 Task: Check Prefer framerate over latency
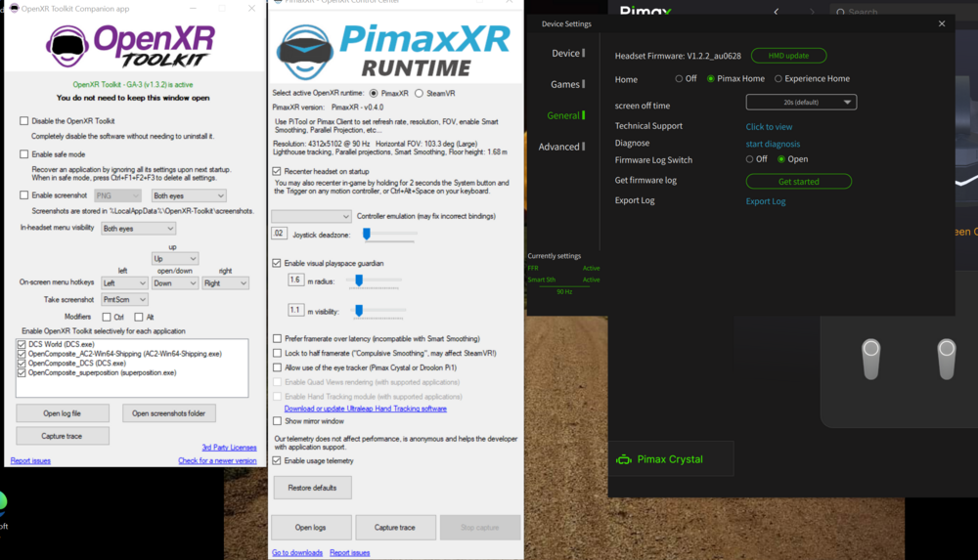pos(277,338)
